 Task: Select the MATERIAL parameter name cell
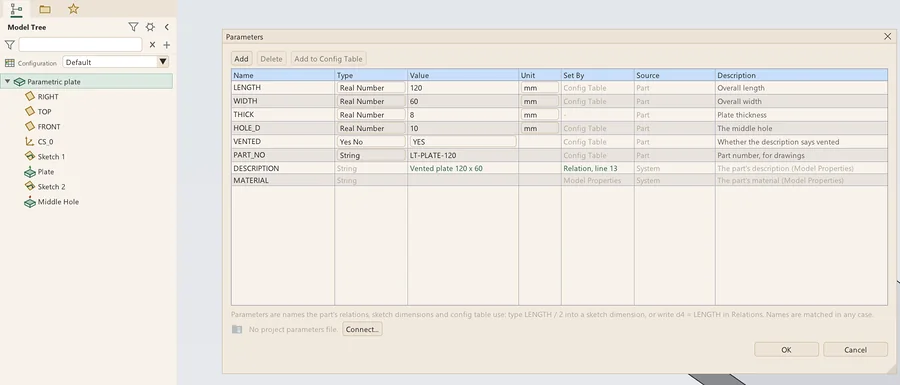283,180
